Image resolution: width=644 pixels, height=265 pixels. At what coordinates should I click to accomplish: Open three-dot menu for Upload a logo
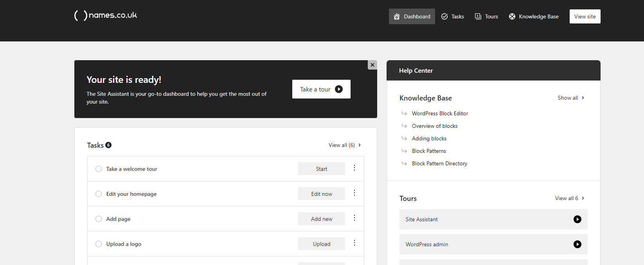click(x=354, y=243)
